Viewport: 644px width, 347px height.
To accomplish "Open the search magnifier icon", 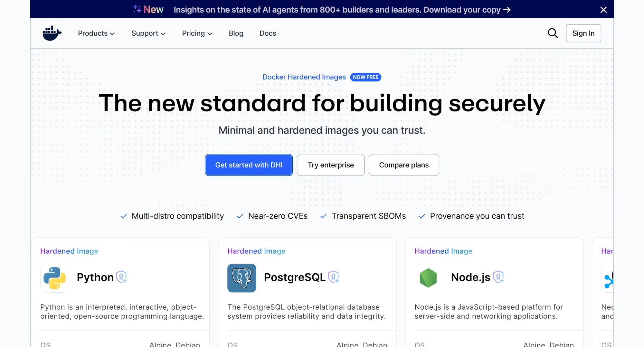I will pyautogui.click(x=553, y=33).
